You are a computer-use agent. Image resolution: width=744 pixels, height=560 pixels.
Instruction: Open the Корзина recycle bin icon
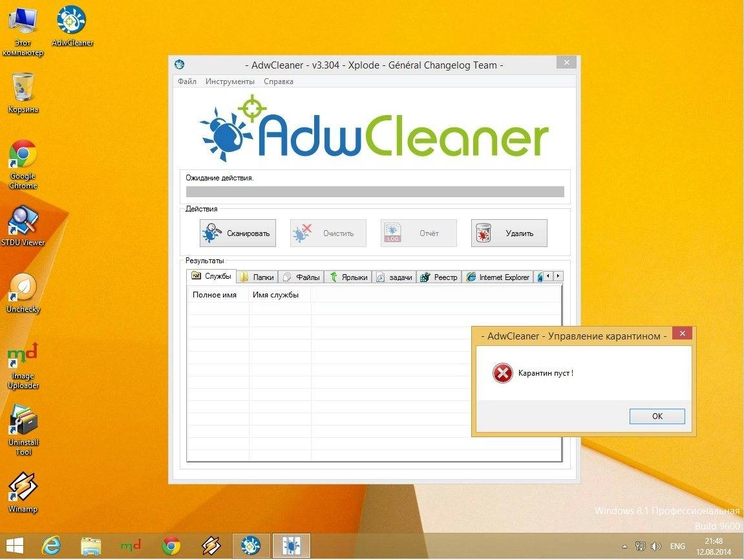(x=23, y=93)
